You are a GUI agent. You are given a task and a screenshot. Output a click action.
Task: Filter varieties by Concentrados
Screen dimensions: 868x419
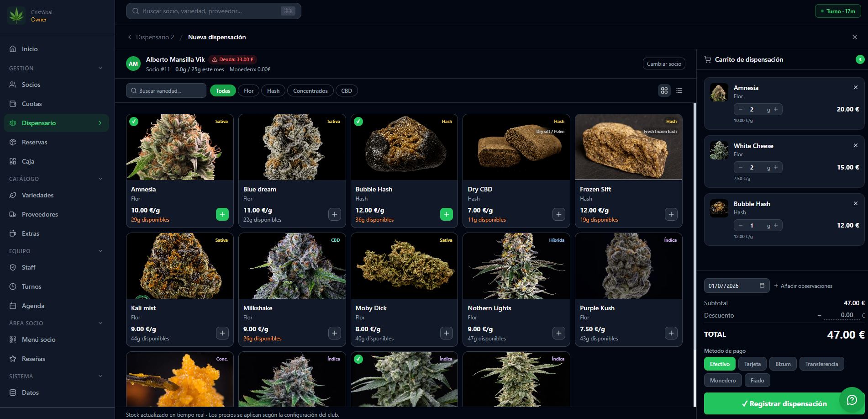click(310, 90)
